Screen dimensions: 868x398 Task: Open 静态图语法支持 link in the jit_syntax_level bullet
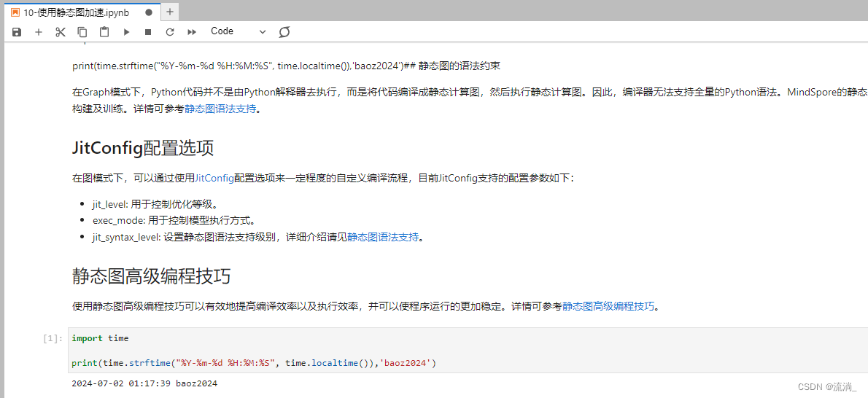383,238
